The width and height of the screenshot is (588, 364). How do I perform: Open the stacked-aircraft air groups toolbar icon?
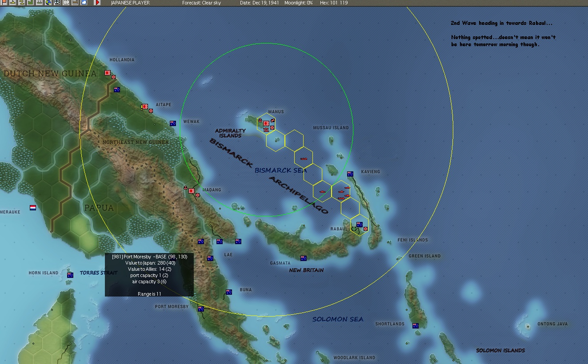(21, 3)
